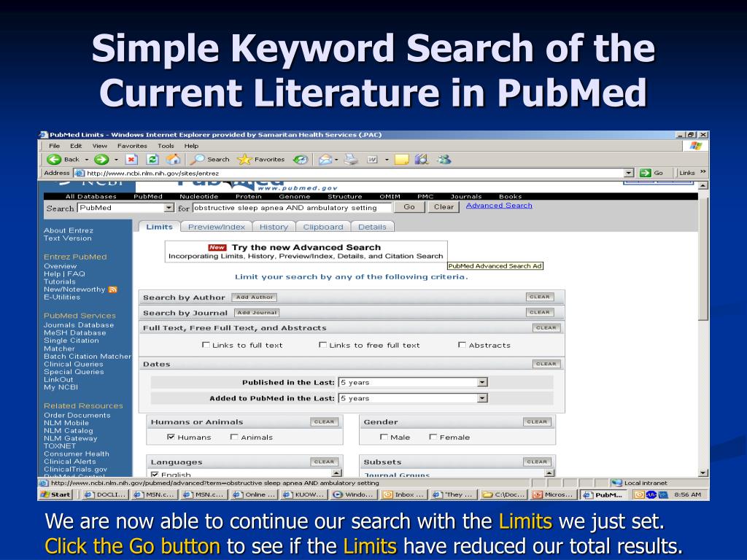Click the Subsets list scroll up arrow
Screen dimensions: 747x560
[550, 473]
